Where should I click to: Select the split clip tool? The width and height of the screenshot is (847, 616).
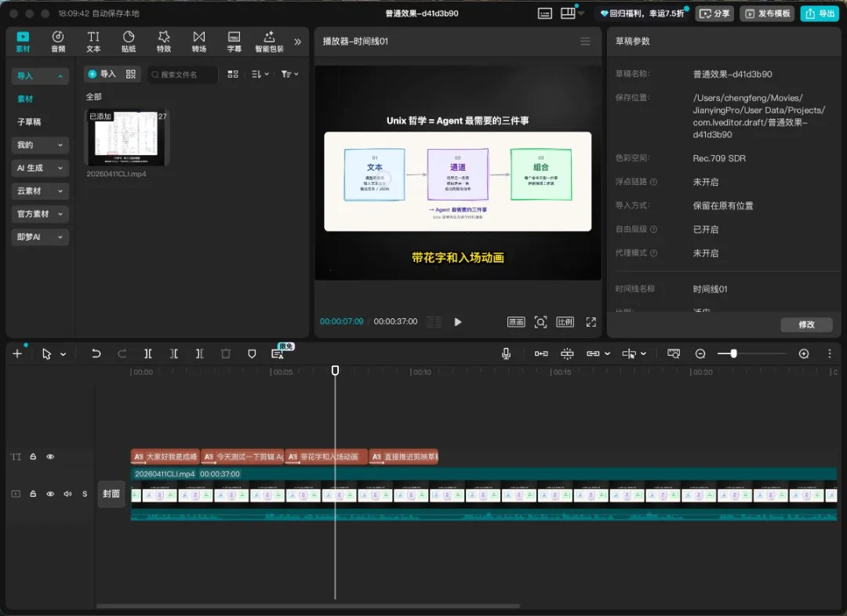pyautogui.click(x=148, y=354)
